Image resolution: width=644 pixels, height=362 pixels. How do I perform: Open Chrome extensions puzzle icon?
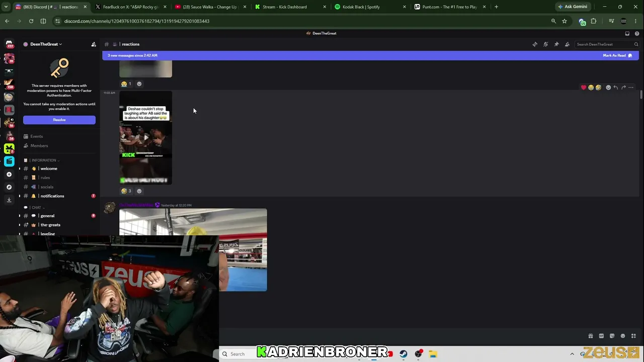click(594, 21)
